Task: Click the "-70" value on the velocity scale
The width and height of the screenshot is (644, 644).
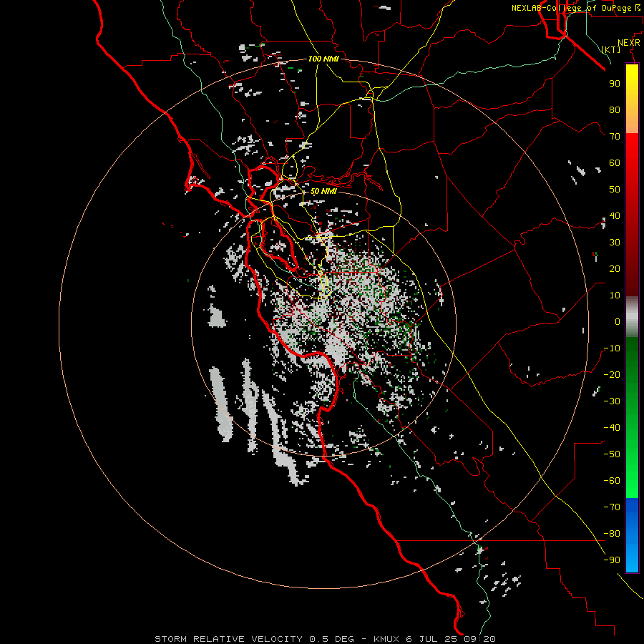Action: (x=612, y=507)
